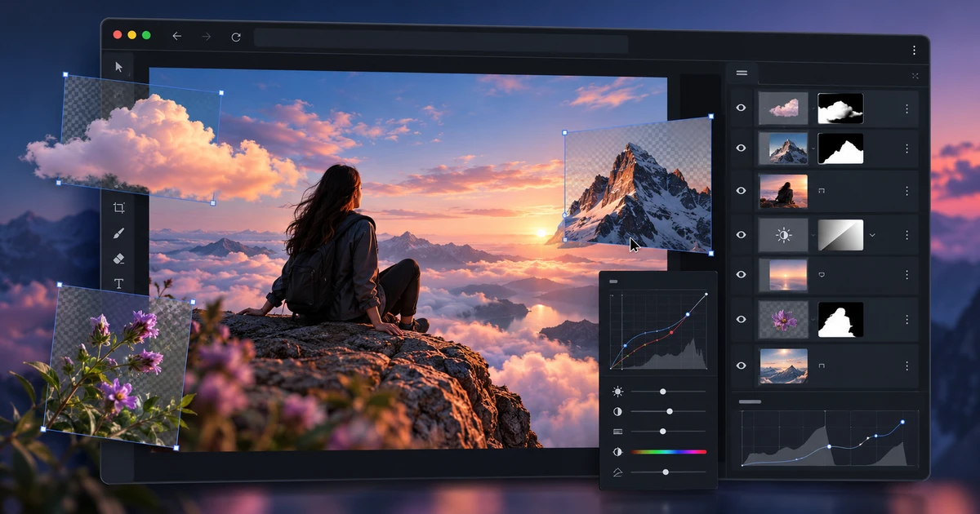Image resolution: width=980 pixels, height=514 pixels.
Task: Expand small chevron beside snowy mountain layer thumbnail
Action: pyautogui.click(x=813, y=148)
